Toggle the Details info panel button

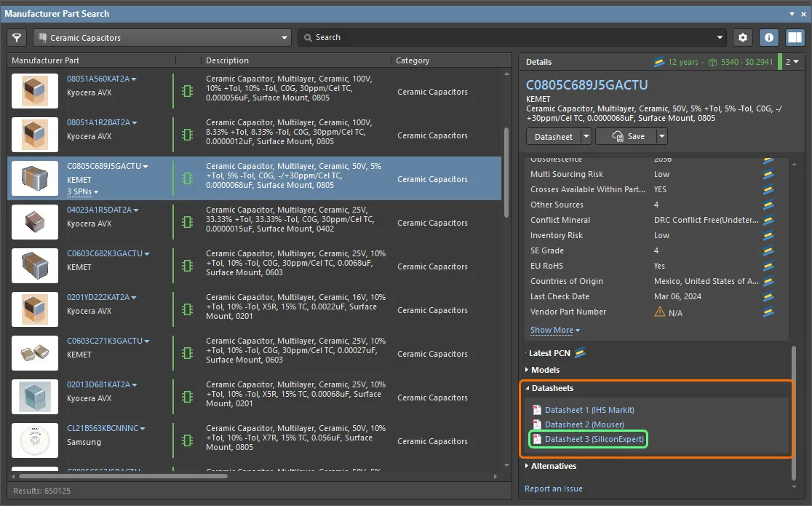point(769,37)
